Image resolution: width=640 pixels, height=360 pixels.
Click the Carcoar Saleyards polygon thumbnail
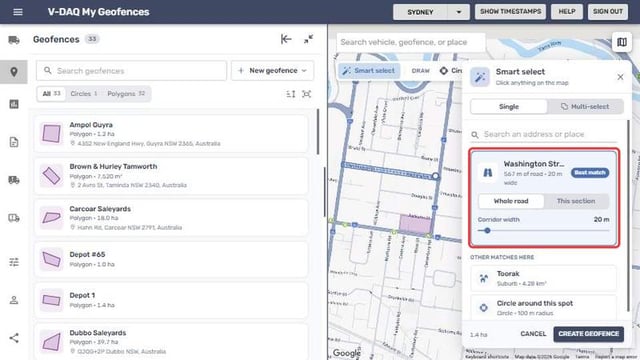point(51,218)
